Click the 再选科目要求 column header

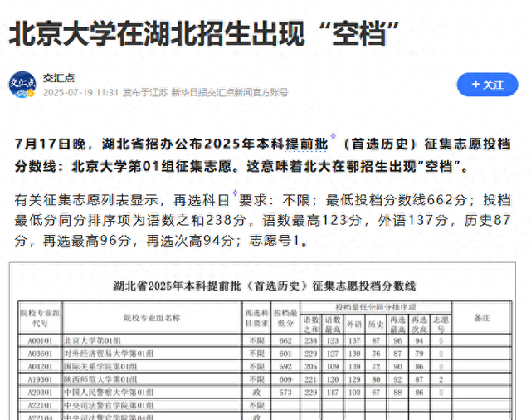pos(256,318)
